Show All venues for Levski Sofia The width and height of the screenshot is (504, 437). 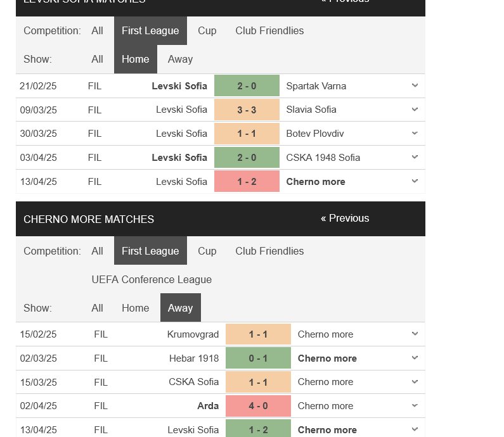coord(97,60)
